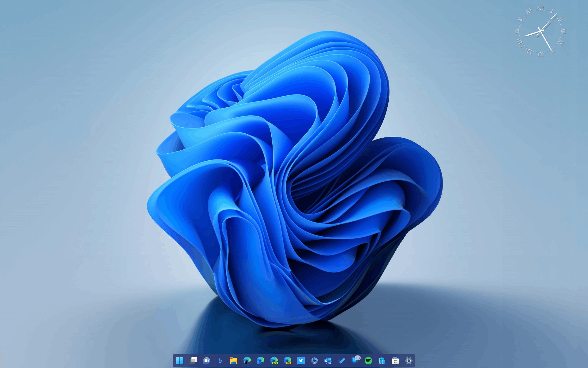Launch Spotify from the taskbar

(x=368, y=361)
